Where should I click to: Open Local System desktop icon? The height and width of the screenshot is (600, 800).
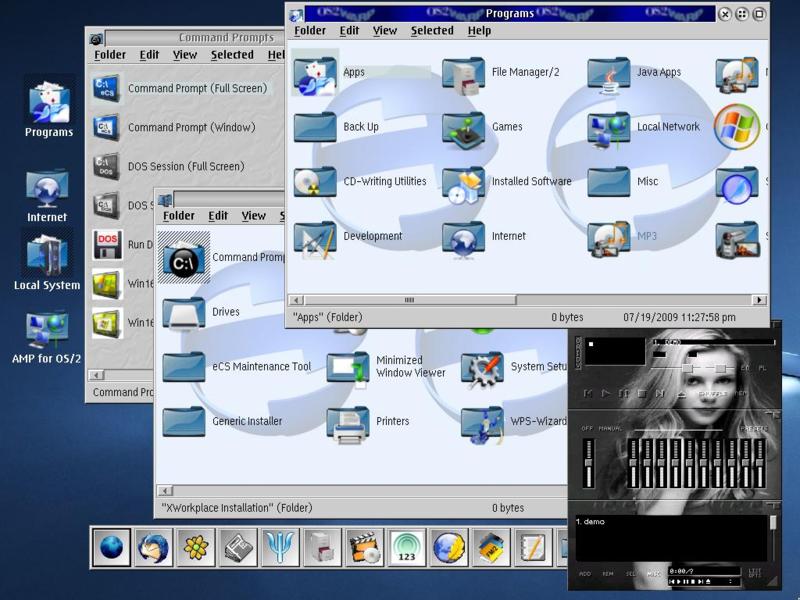point(47,252)
